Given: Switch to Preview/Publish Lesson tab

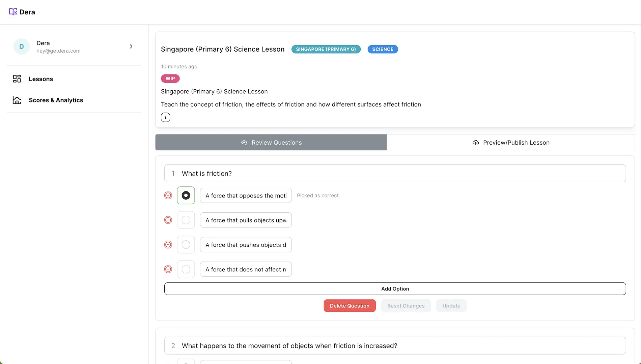Looking at the screenshot, I should click(x=511, y=143).
